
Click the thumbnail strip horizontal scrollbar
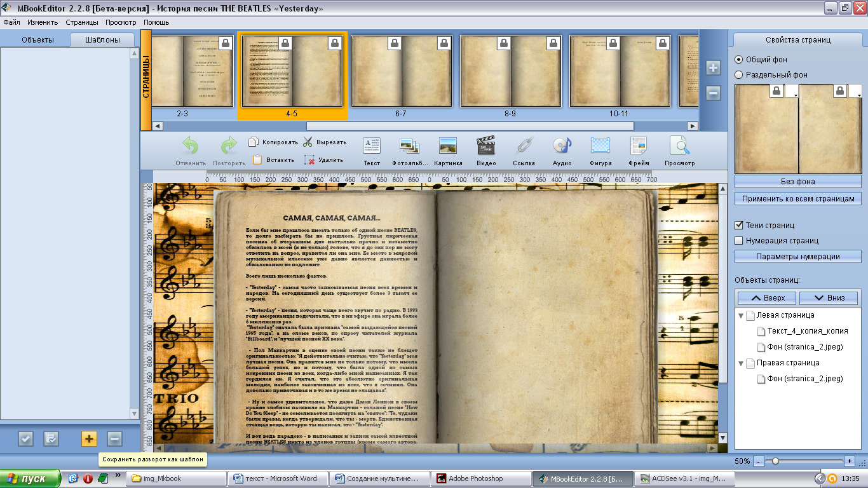point(470,126)
